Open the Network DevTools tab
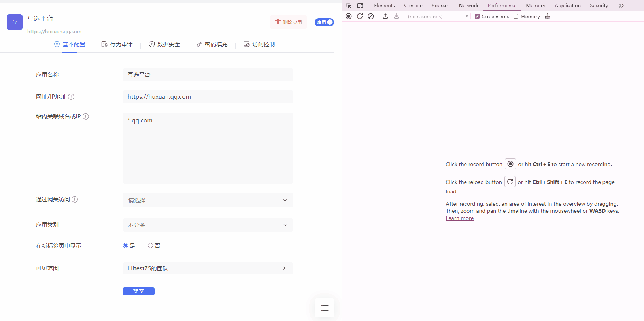 click(x=468, y=6)
